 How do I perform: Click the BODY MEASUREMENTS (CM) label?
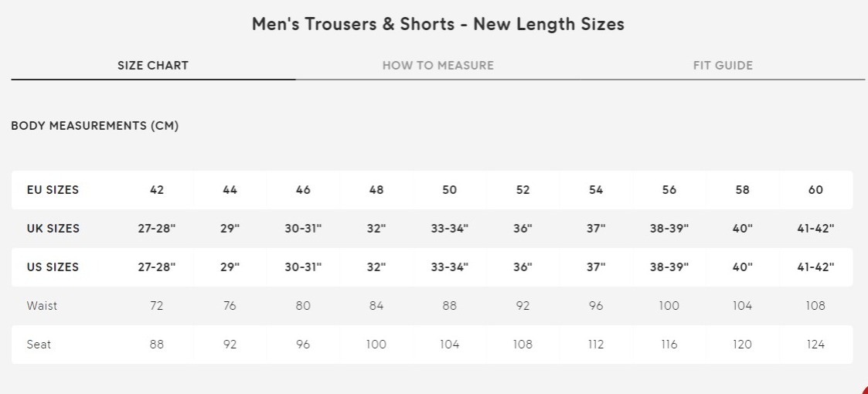[94, 126]
